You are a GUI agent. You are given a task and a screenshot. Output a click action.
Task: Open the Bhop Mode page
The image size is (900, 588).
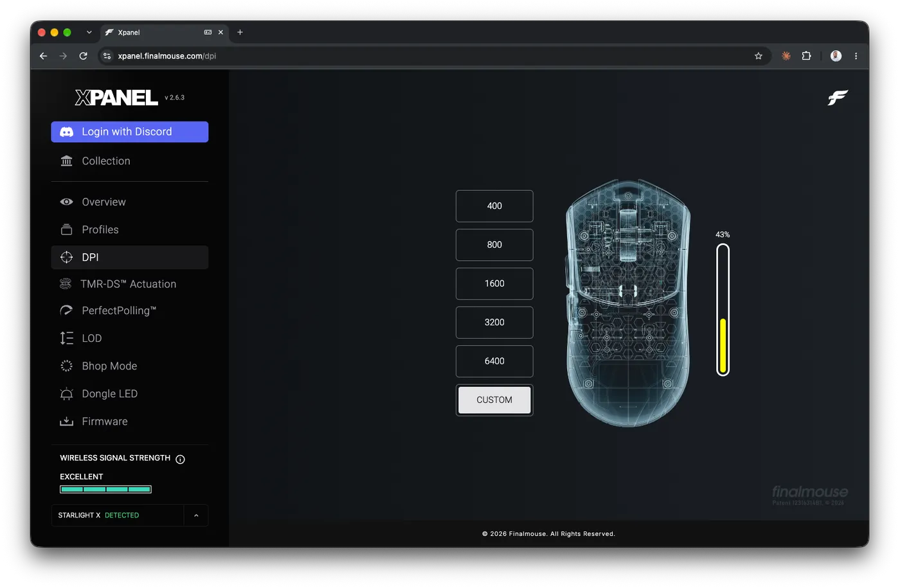pos(130,366)
